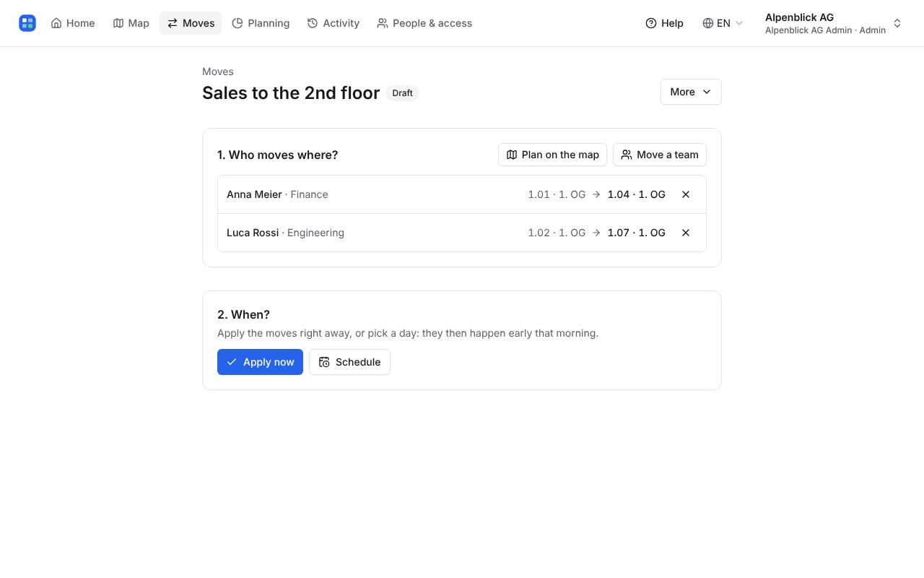Click the globe language icon

pyautogui.click(x=708, y=23)
